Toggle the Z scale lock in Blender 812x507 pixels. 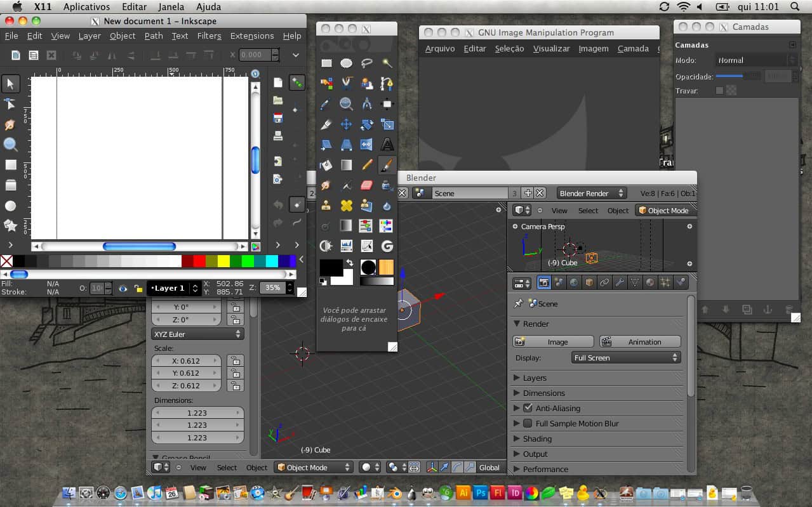click(235, 385)
